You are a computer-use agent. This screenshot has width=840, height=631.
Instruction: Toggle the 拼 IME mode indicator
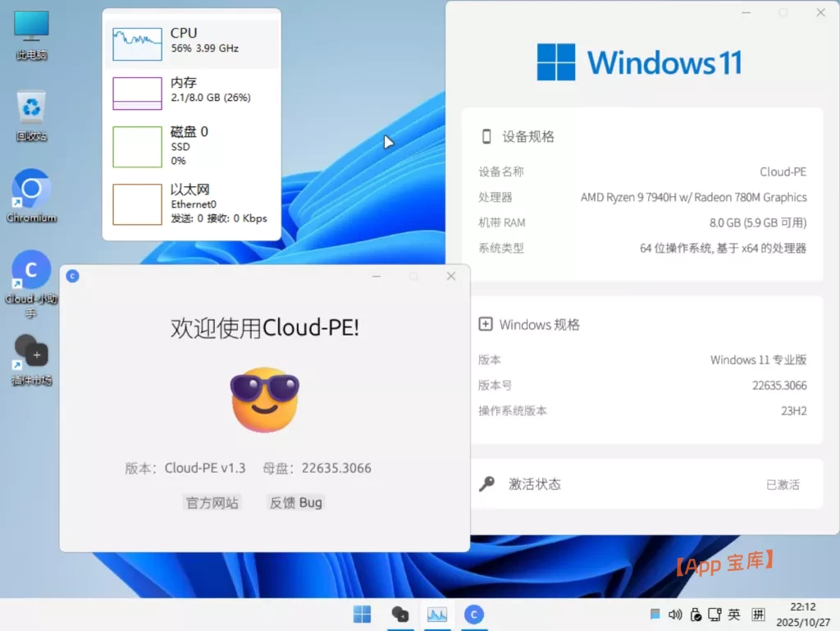click(757, 614)
